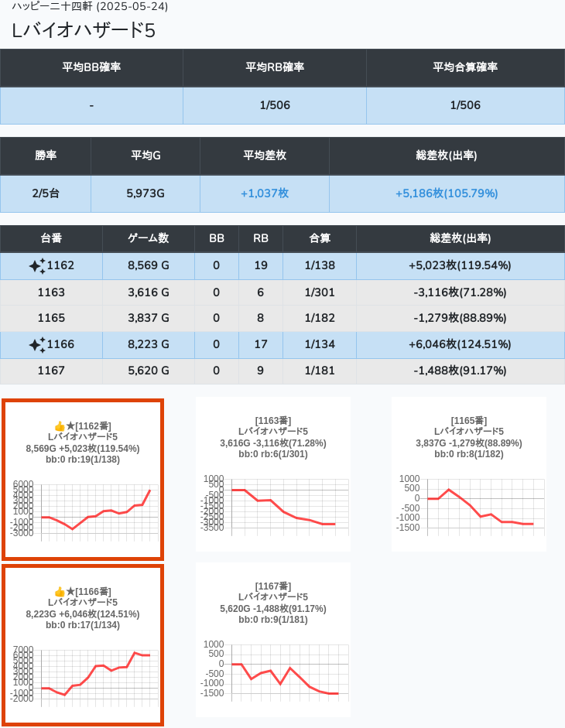Click the +5,023枚(119.54%) result cell
The width and height of the screenshot is (565, 728).
click(461, 265)
